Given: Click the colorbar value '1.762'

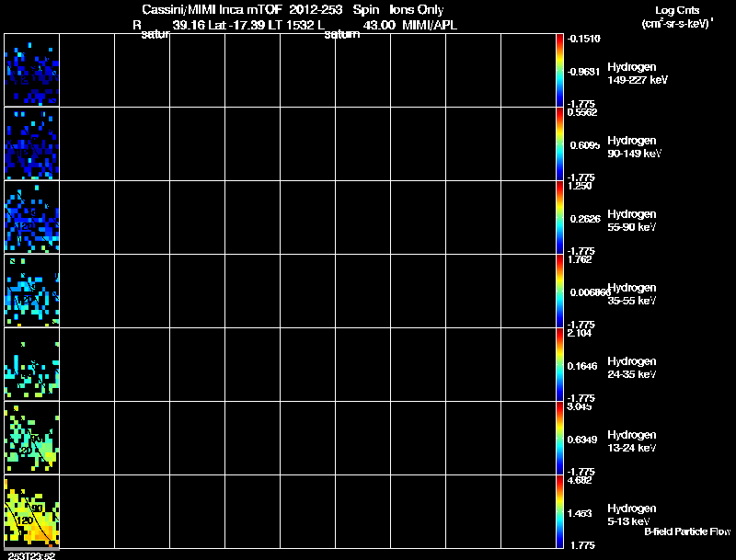Looking at the screenshot, I should [x=580, y=259].
